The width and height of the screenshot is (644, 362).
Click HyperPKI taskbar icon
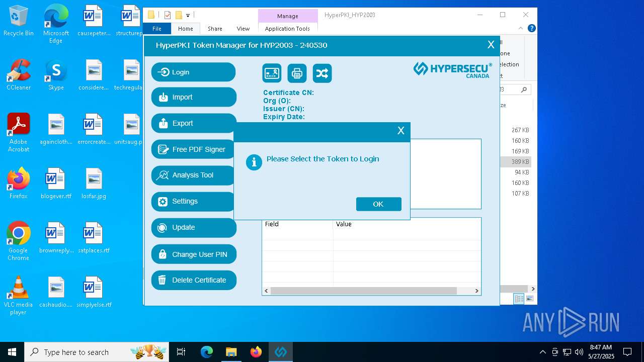coord(280,352)
